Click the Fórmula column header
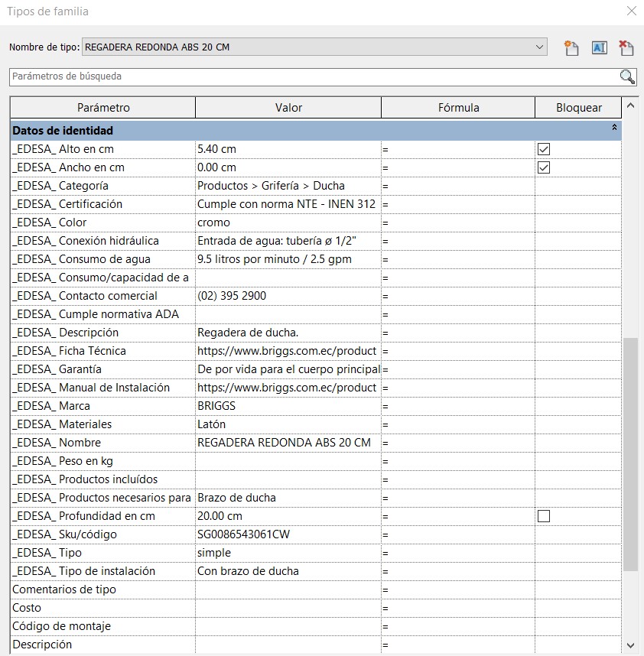The width and height of the screenshot is (644, 656). pos(458,108)
